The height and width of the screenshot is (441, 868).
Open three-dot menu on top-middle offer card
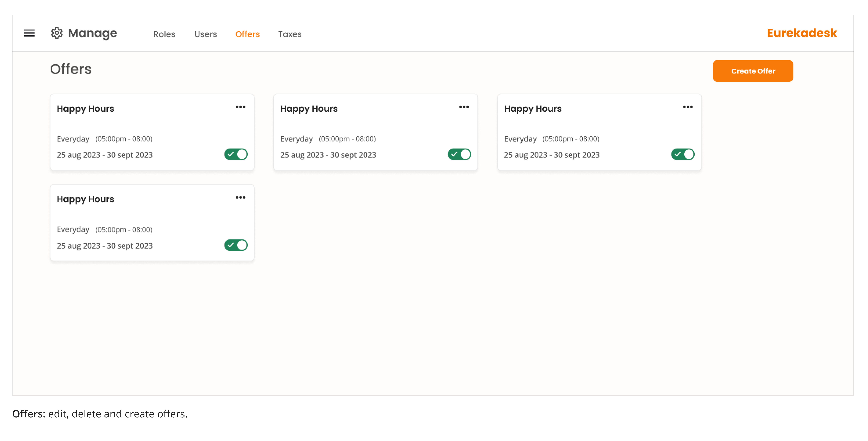464,107
